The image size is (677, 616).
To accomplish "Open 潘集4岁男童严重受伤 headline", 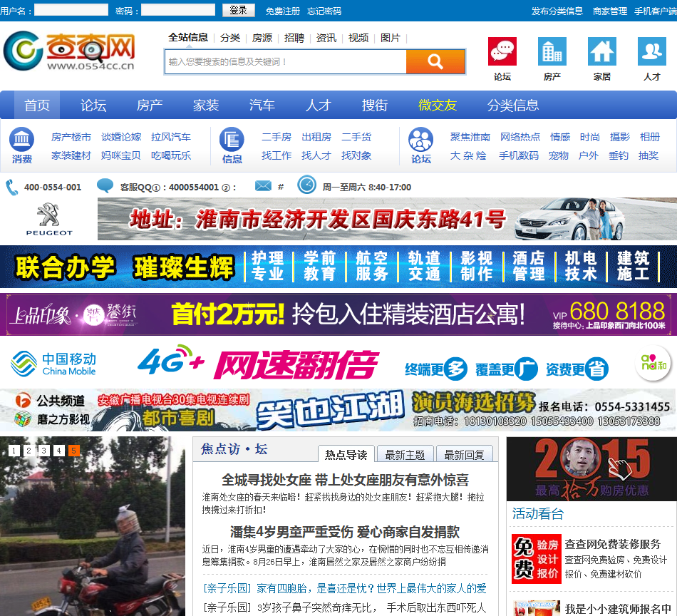I will tap(344, 532).
